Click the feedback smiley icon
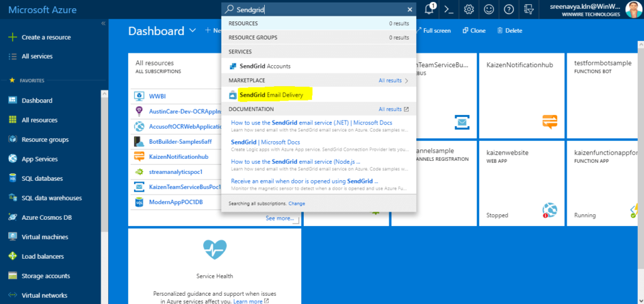The height and width of the screenshot is (304, 644). point(488,9)
